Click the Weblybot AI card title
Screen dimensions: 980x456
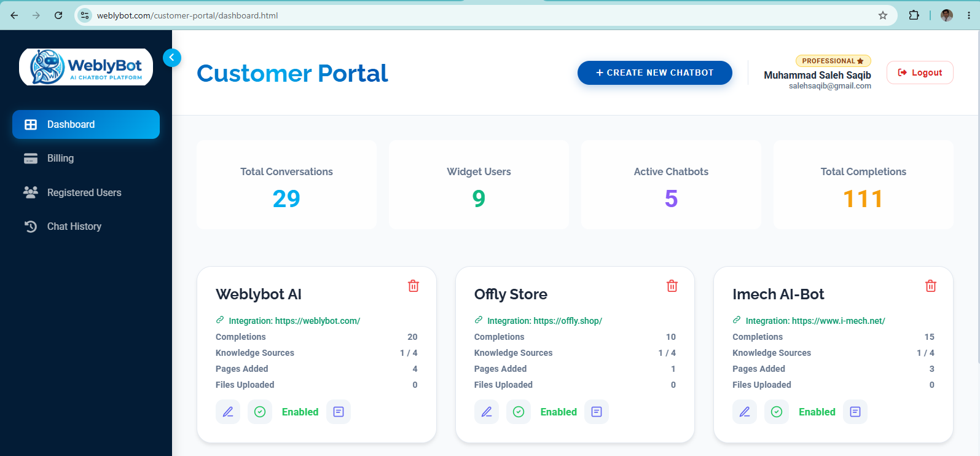pos(259,294)
